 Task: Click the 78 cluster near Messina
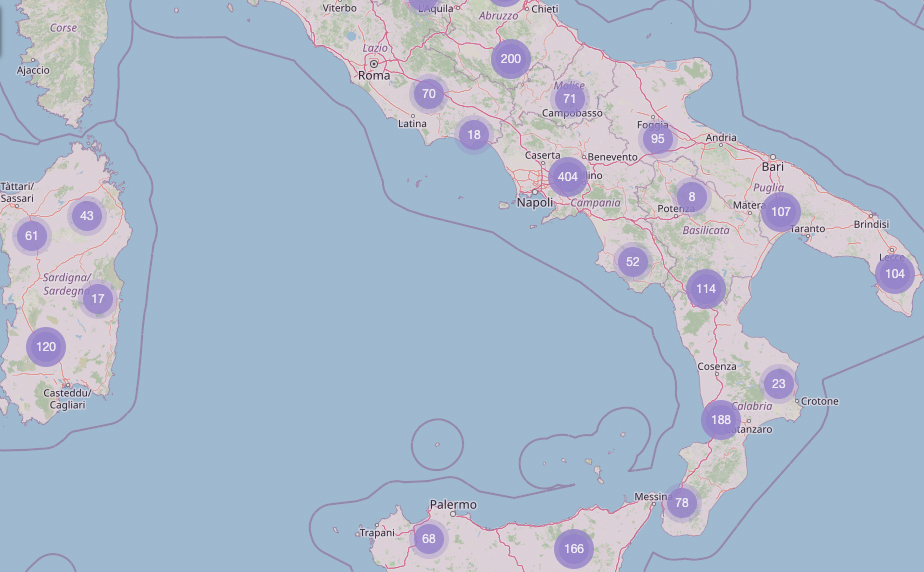tap(682, 503)
